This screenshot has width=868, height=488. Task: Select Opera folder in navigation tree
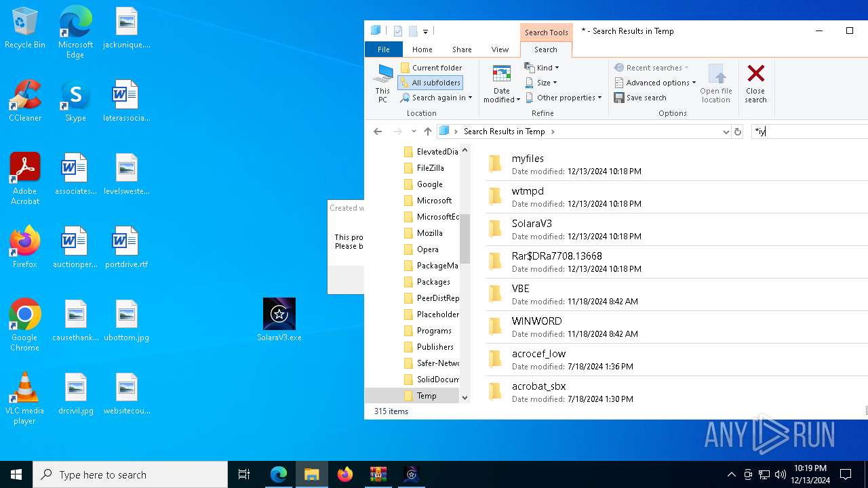click(427, 249)
